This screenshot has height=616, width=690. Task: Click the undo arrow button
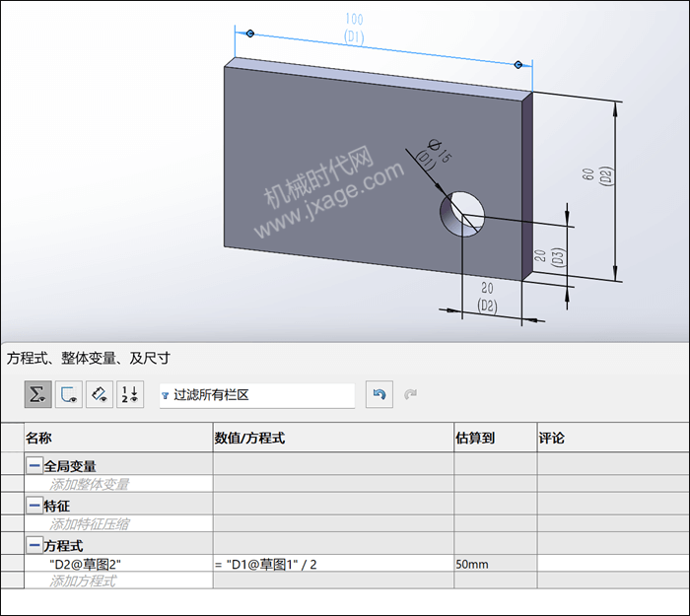point(379,394)
